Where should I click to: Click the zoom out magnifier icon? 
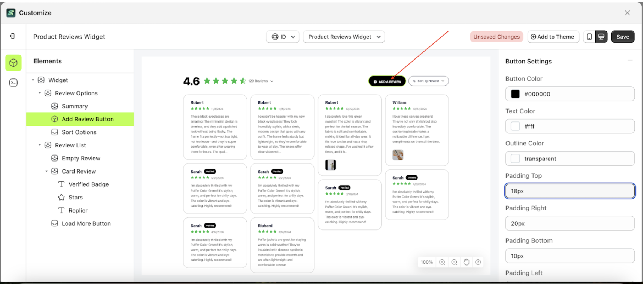point(454,262)
